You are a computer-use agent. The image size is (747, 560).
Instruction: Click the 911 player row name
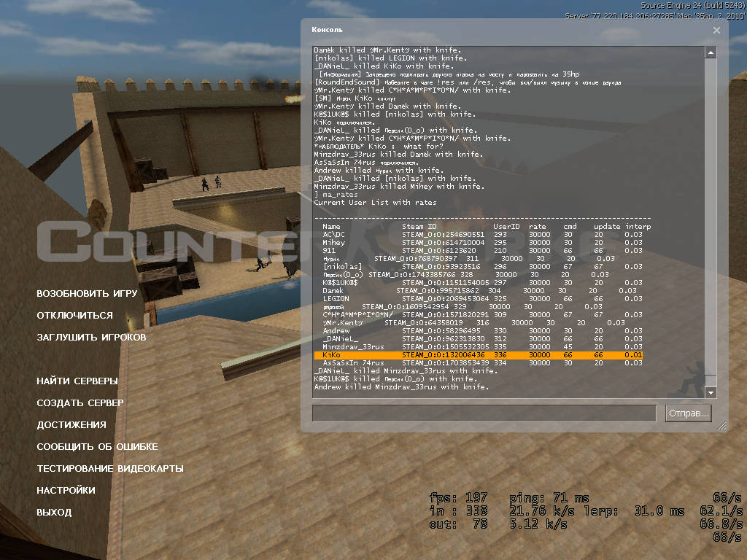(x=329, y=251)
